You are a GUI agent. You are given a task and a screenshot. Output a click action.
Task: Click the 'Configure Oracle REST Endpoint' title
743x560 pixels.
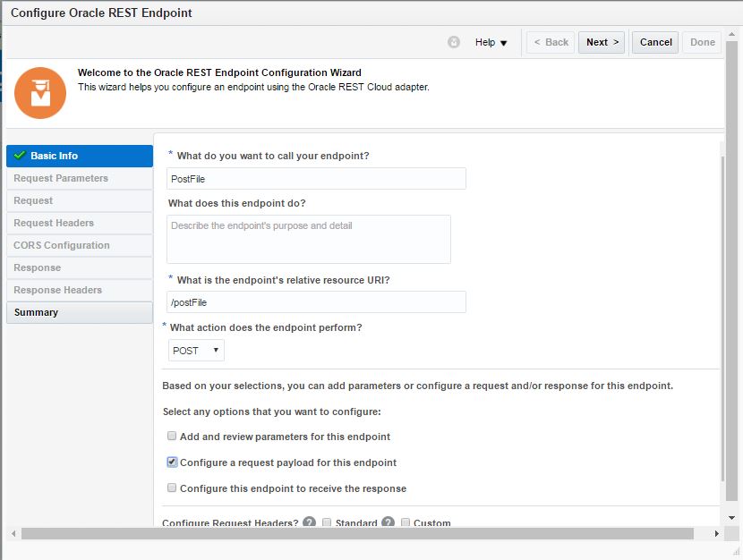click(101, 13)
